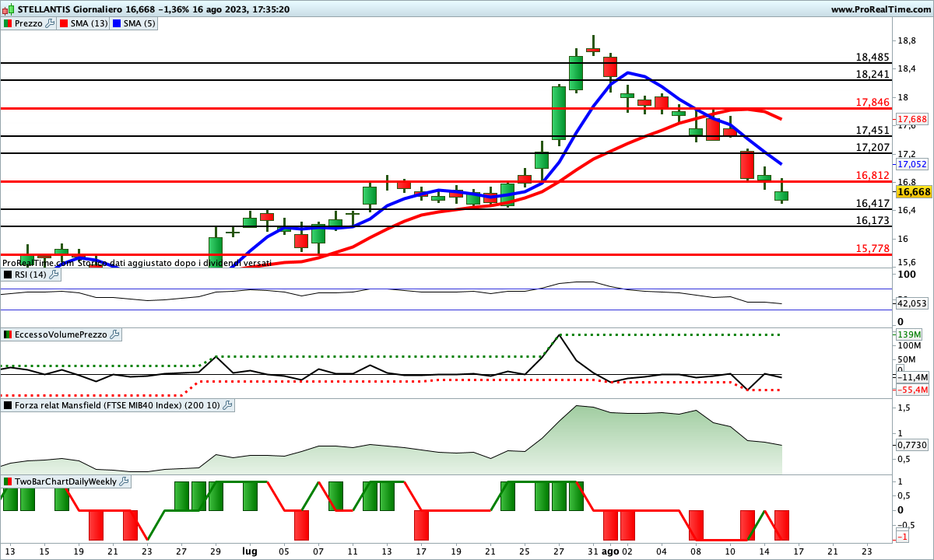Click the RSI value label 42,053
This screenshot has height=560, width=934.
[x=912, y=304]
